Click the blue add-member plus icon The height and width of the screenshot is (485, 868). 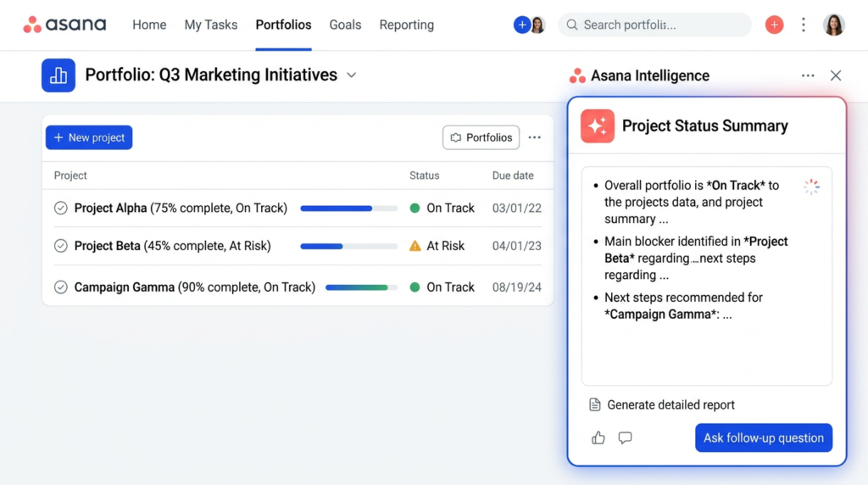521,25
